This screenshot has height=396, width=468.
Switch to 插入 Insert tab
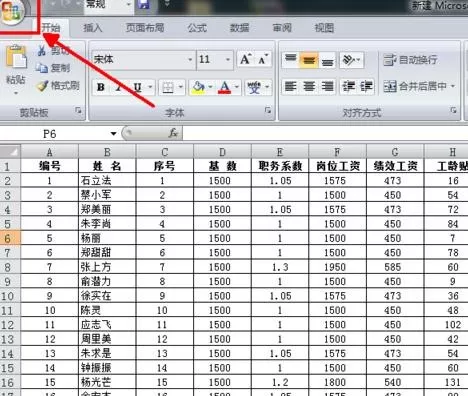click(x=93, y=28)
